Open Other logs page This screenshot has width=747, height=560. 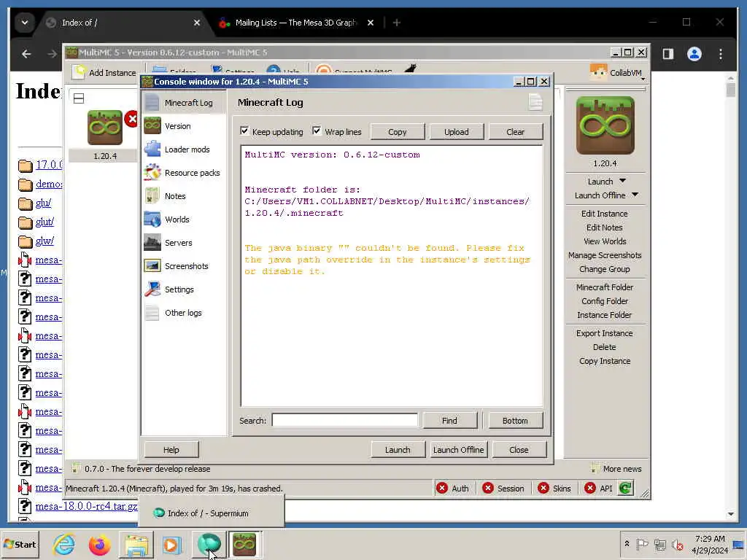[x=183, y=313]
